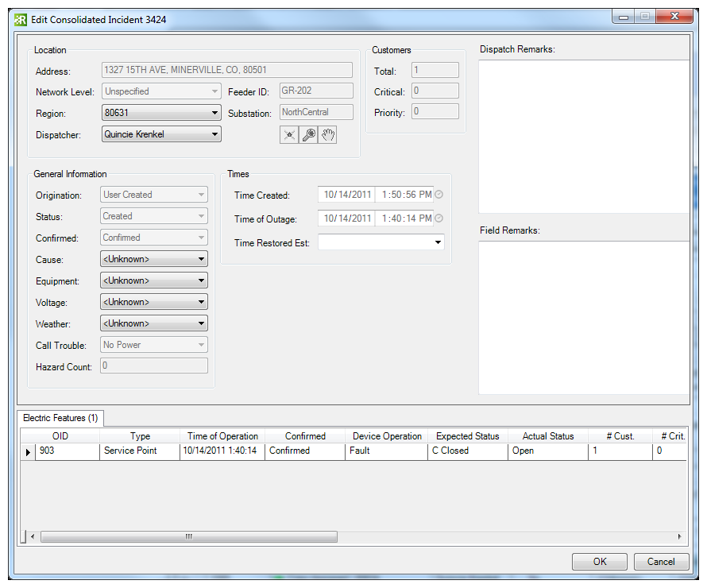Minimize the Edit Consolidated Incident window
Screen dimensions: 707x588
point(624,17)
